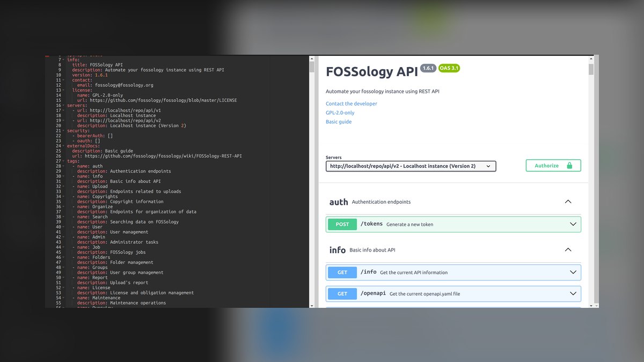Image resolution: width=644 pixels, height=362 pixels.
Task: Click the 'oauth: []' line
Action: pyautogui.click(x=86, y=141)
